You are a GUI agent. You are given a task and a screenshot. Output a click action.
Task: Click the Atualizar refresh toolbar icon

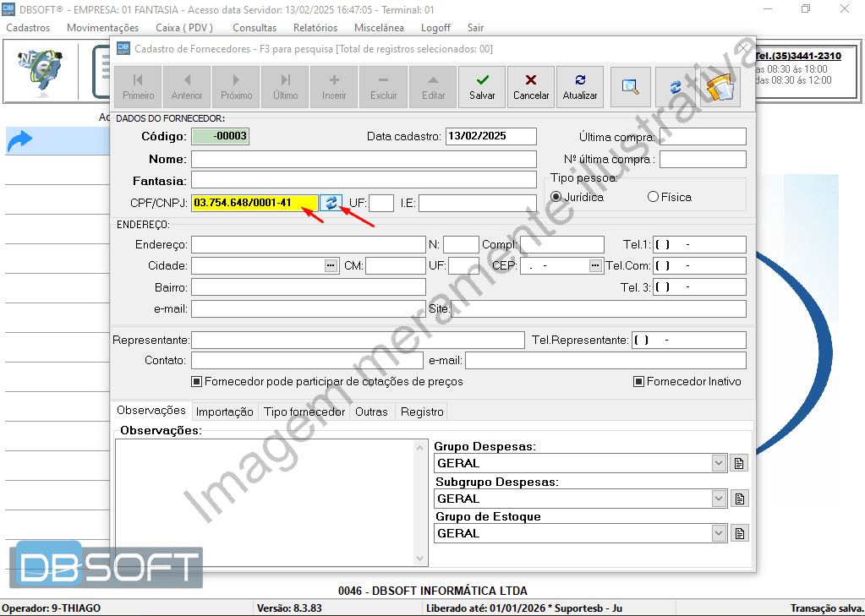point(580,87)
